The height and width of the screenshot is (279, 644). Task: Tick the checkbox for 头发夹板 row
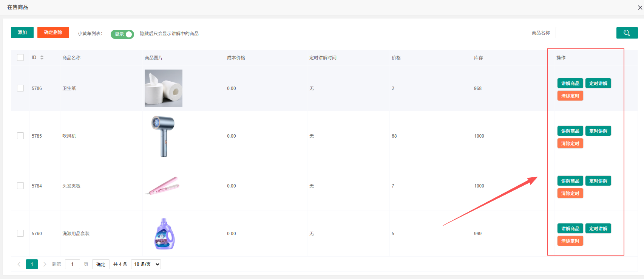20,186
